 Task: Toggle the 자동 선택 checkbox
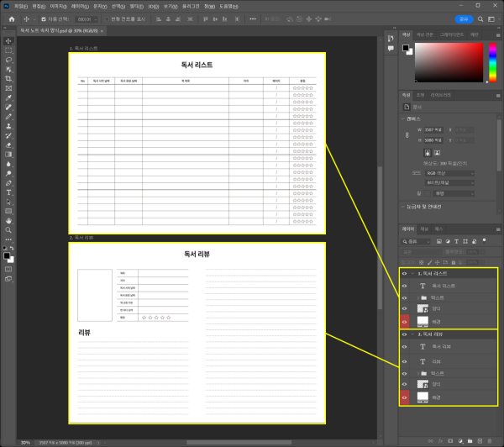pos(42,18)
